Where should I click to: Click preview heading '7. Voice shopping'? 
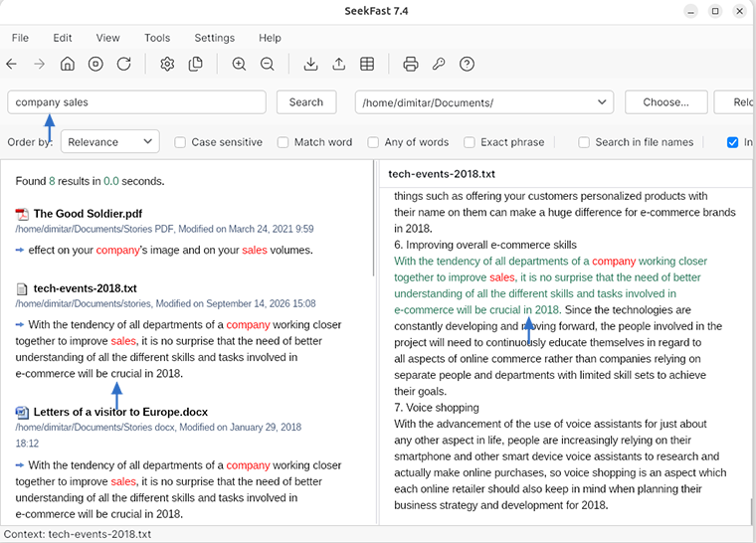[x=437, y=408]
